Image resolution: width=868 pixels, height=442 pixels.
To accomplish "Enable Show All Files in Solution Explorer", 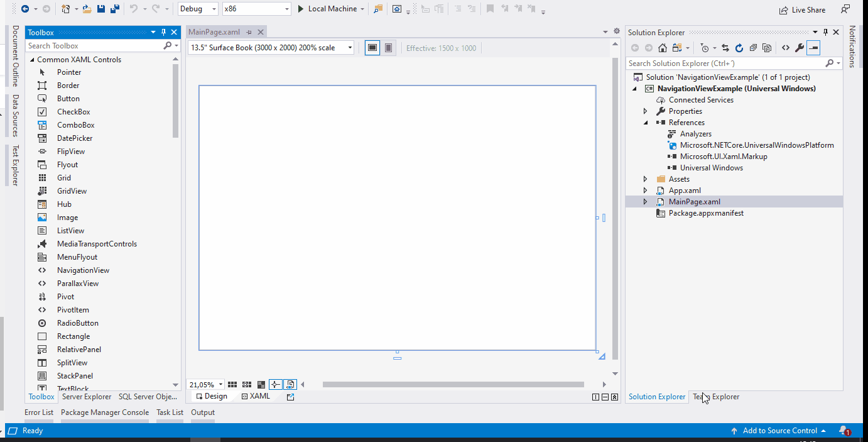I will 767,47.
